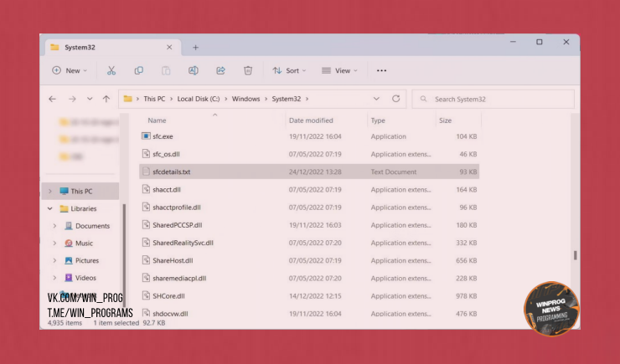This screenshot has height=364, width=620.
Task: Expand the Videos tree node
Action: click(x=54, y=278)
